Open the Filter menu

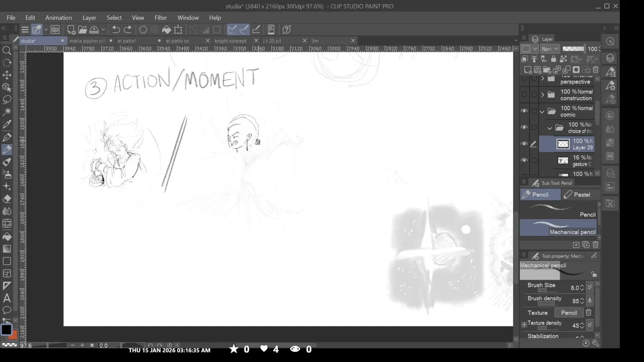pos(161,18)
